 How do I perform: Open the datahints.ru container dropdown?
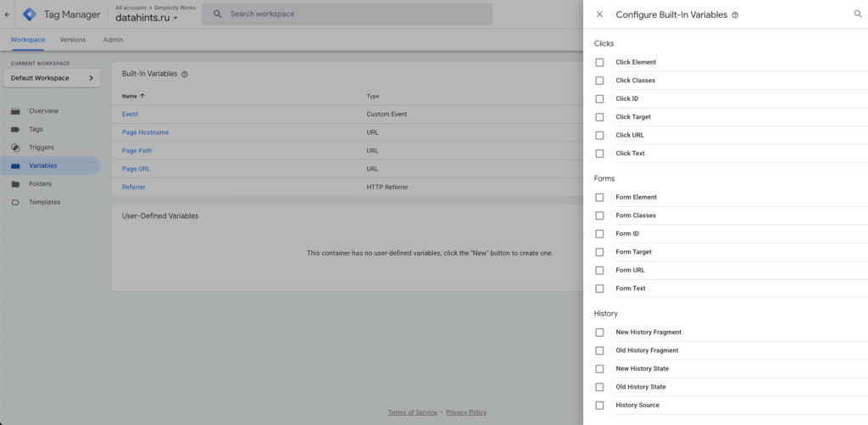[x=147, y=18]
